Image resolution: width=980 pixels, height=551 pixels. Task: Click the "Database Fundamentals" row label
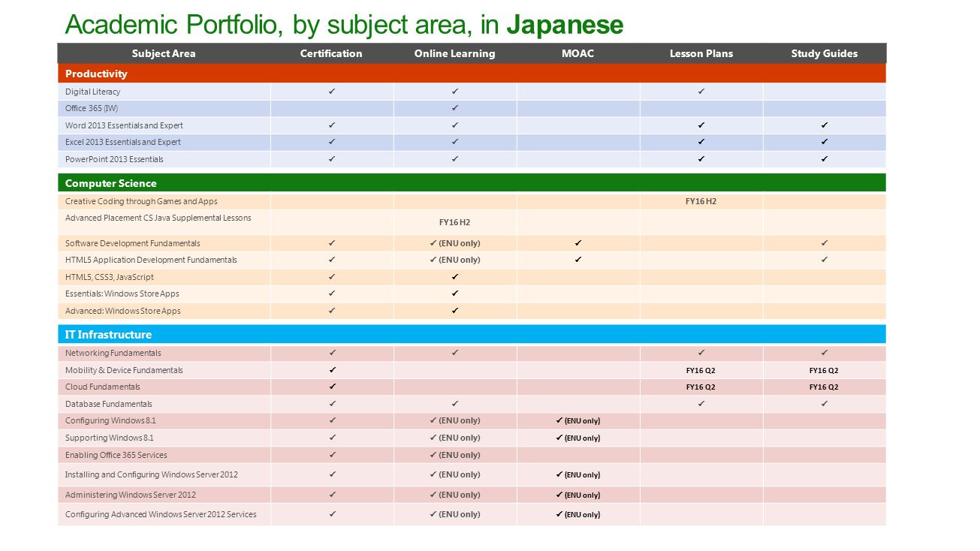(x=108, y=404)
